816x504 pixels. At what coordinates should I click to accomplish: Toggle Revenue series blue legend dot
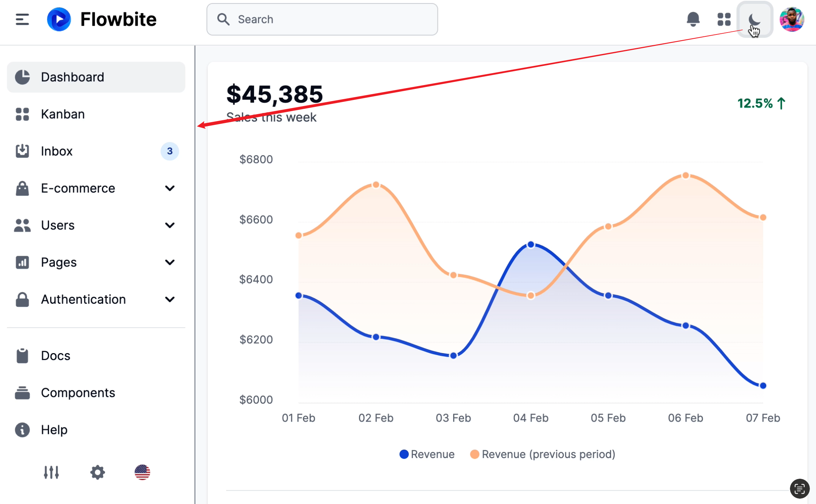(x=404, y=454)
